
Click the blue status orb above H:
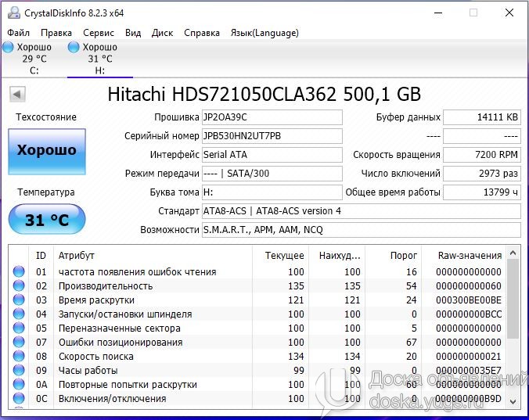click(x=74, y=47)
